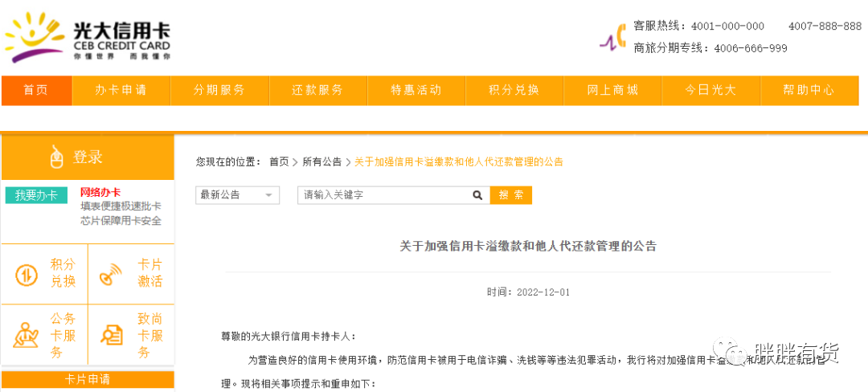Click the hotline number 4007-888-888
868x392 pixels.
coord(825,26)
